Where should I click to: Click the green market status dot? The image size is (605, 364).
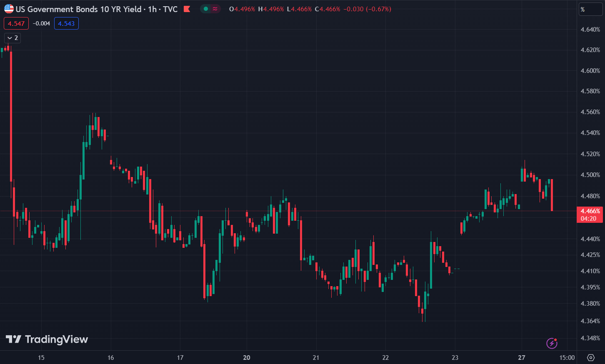[x=205, y=9]
